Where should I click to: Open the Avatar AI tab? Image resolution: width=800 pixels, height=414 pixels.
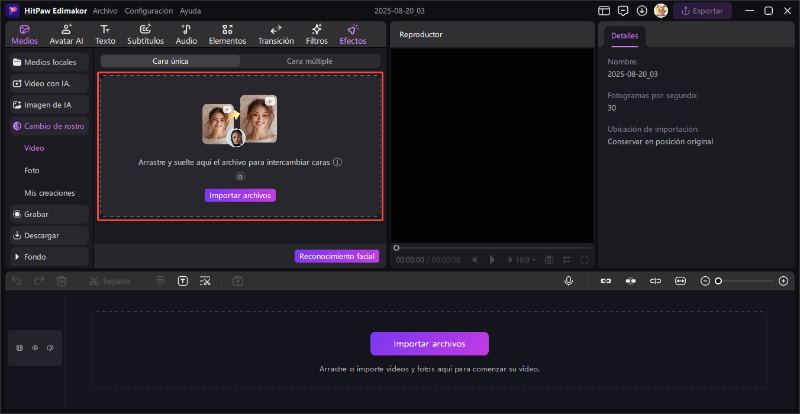(66, 35)
